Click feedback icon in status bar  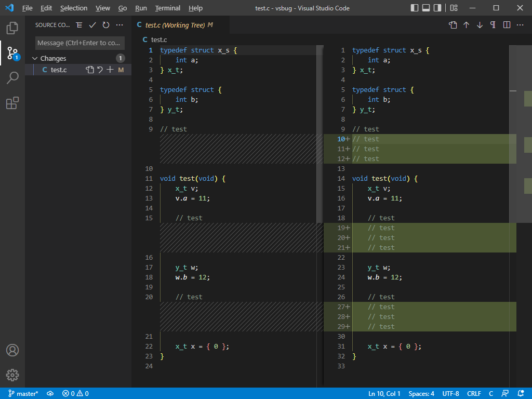point(505,394)
